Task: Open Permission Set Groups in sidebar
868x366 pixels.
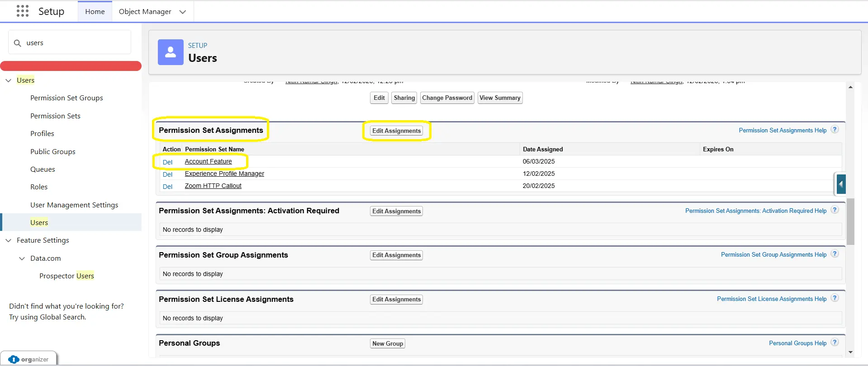Action: (66, 98)
